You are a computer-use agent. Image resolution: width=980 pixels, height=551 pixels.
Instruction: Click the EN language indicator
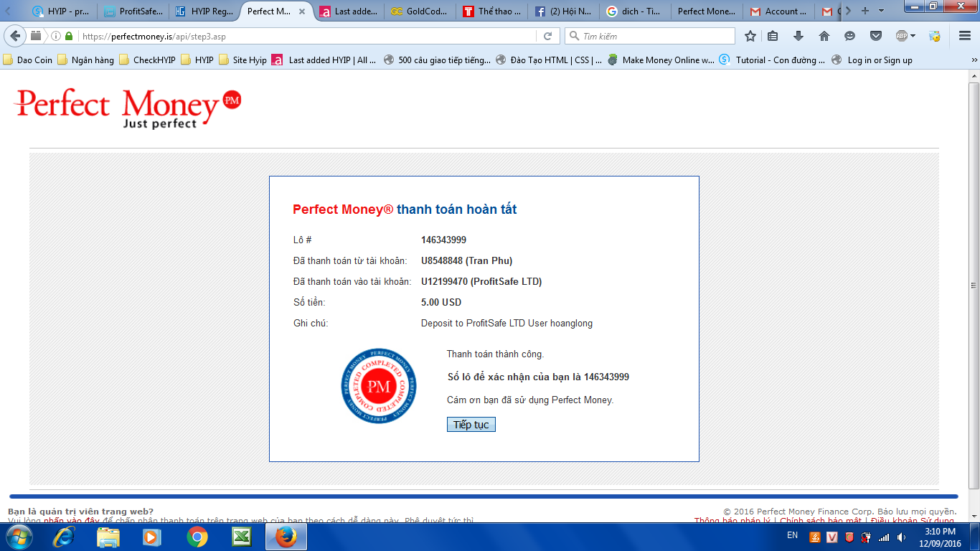(792, 535)
